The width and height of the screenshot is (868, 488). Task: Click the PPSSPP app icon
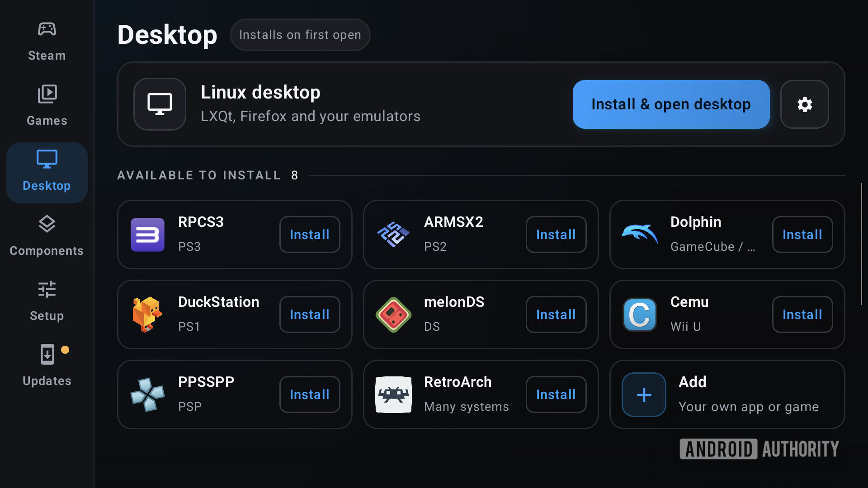coord(147,394)
